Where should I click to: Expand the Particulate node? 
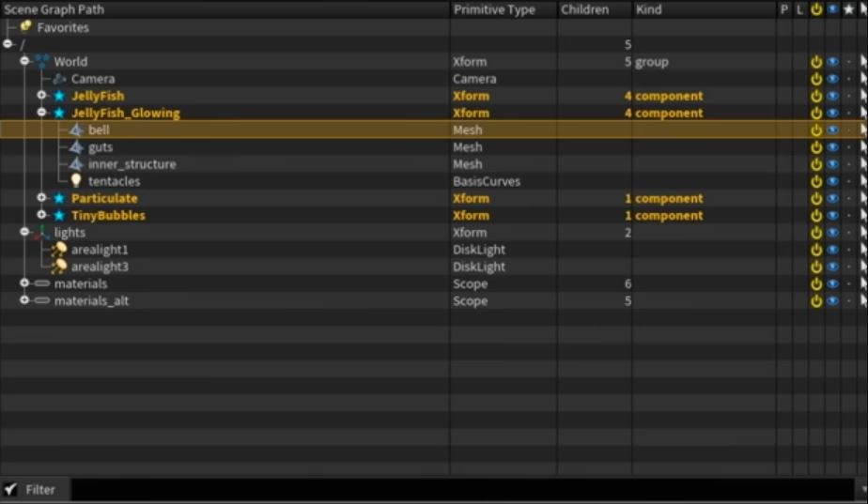coord(41,197)
